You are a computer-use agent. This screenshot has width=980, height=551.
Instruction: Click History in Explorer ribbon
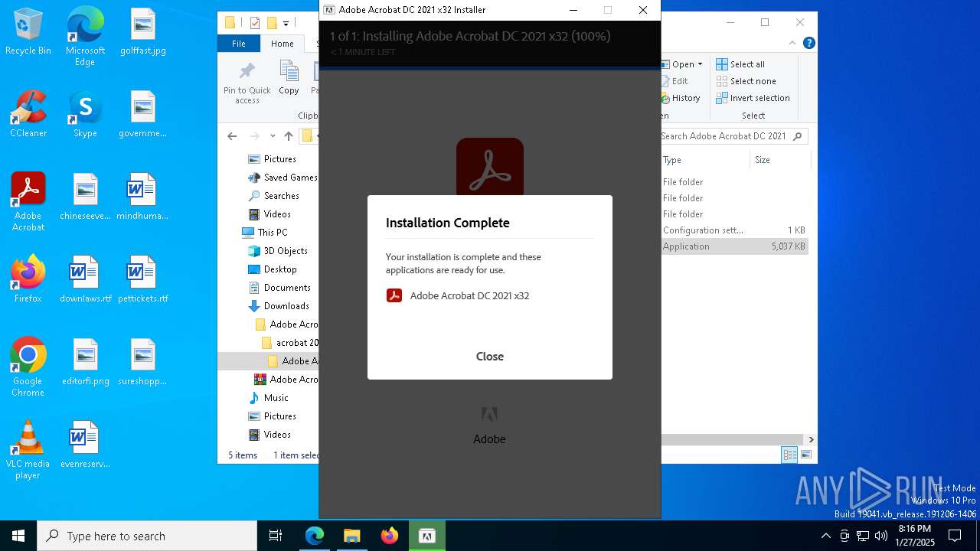click(x=681, y=98)
